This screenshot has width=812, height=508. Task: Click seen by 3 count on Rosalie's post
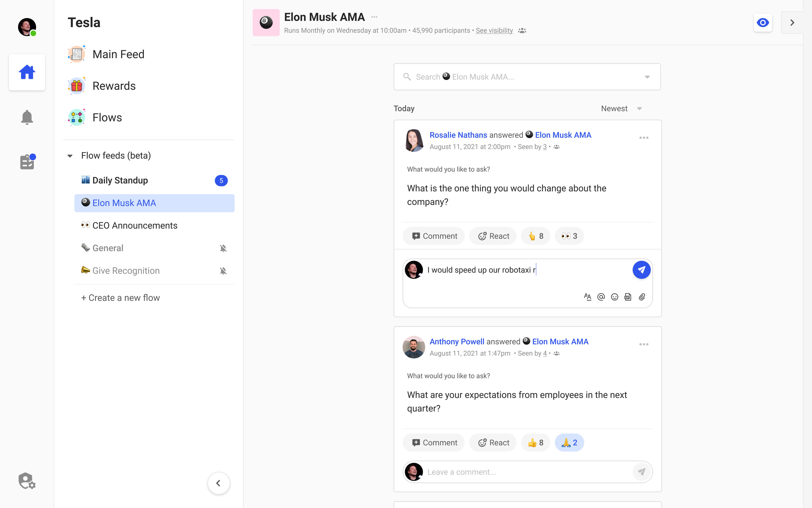[x=545, y=147]
